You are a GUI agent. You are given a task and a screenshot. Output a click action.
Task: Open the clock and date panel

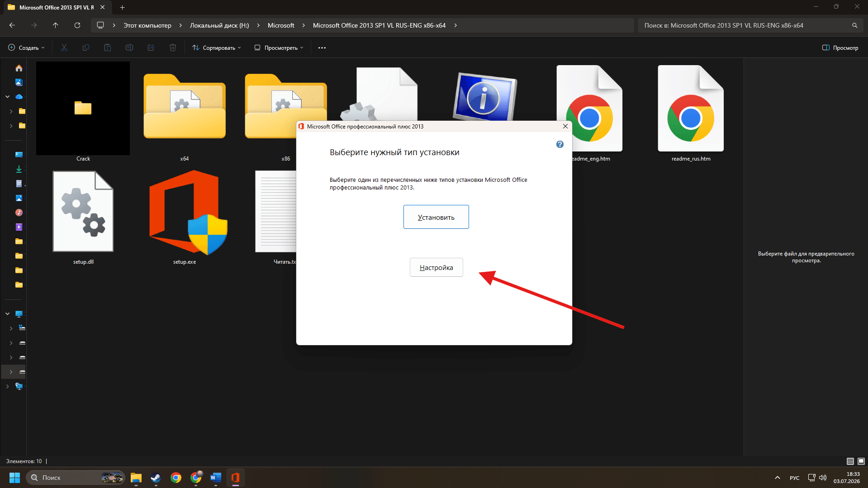pos(846,478)
